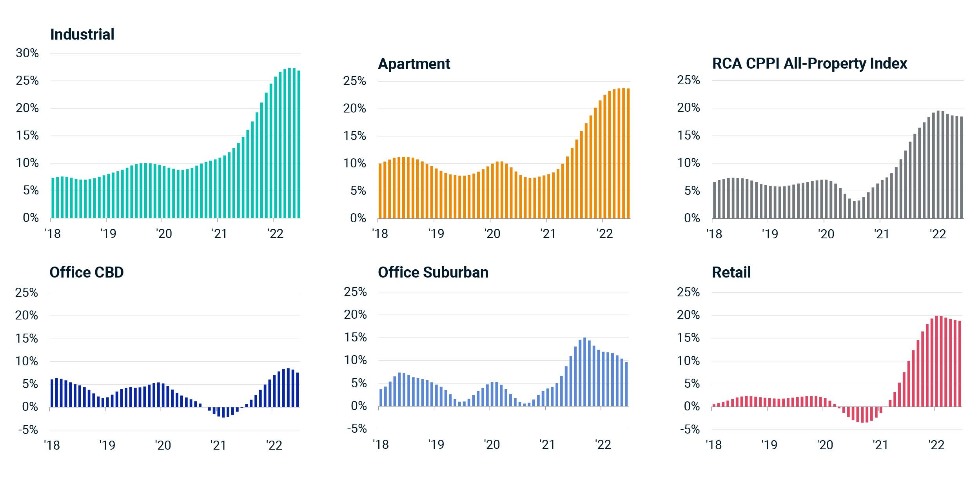Select the RCA CPPI All-Property Index title
This screenshot has height=490, width=980.
click(x=809, y=64)
